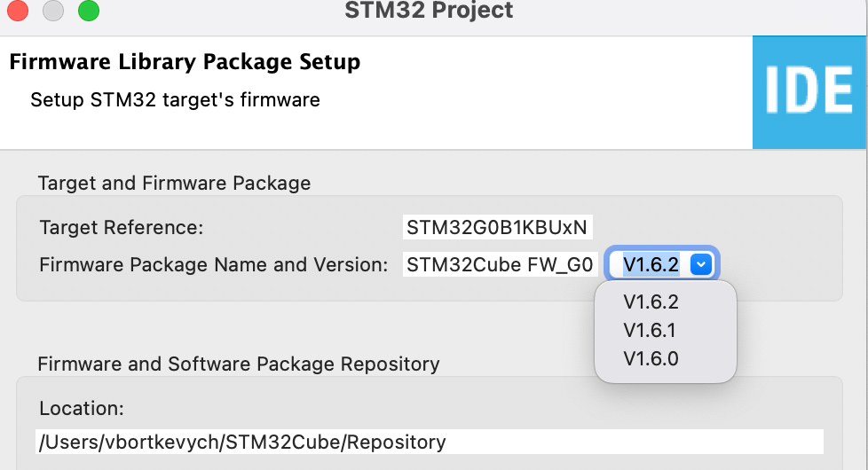Maximize the dialog with the green button

[x=89, y=12]
